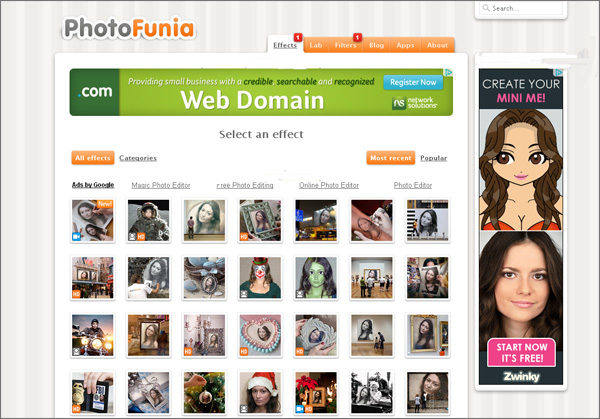Click the Start Now It's Free button
This screenshot has height=419, width=600.
point(520,352)
